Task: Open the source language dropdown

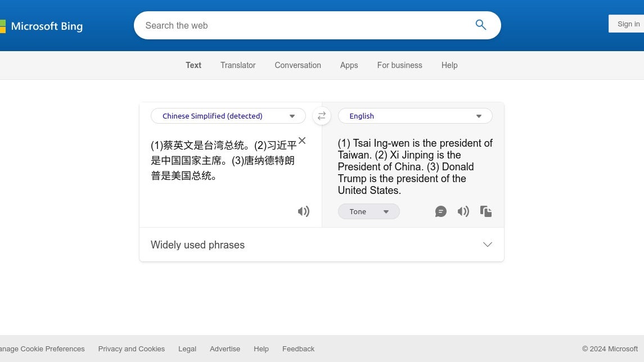Action: click(x=228, y=116)
